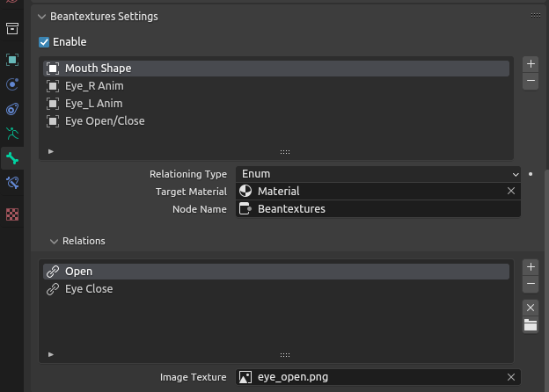Add a new relation
Viewport: 549px width, 392px height.
click(531, 267)
